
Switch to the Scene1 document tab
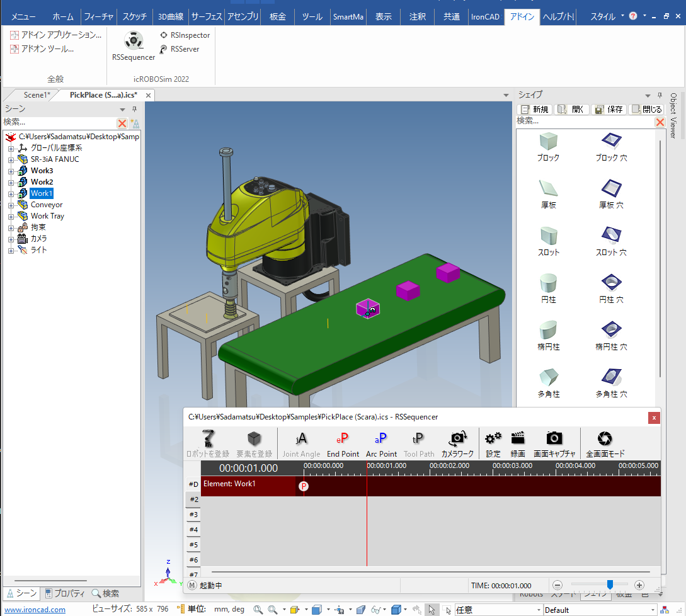pyautogui.click(x=37, y=95)
